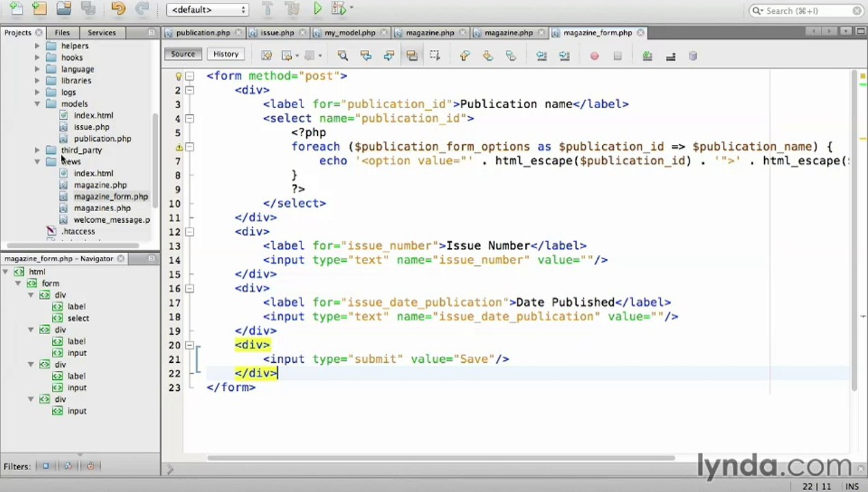Select magazine_form.php in project tree
Image resolution: width=868 pixels, height=492 pixels.
pos(111,197)
